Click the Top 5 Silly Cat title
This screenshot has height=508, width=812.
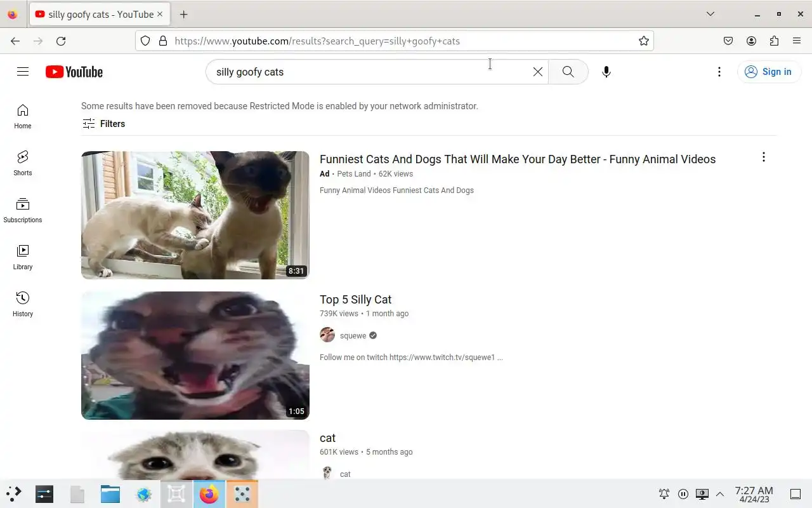click(355, 300)
